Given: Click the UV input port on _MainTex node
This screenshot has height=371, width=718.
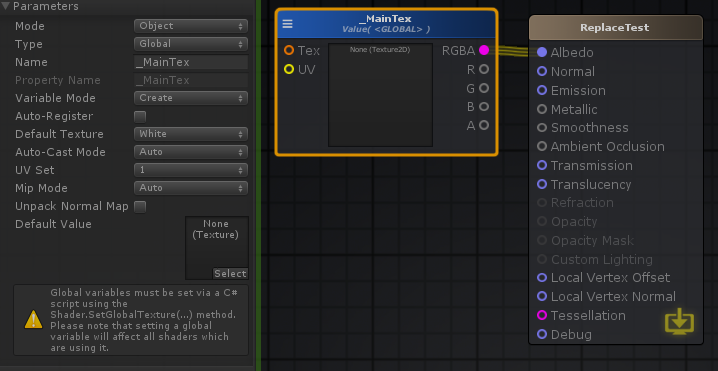Looking at the screenshot, I should coord(289,70).
